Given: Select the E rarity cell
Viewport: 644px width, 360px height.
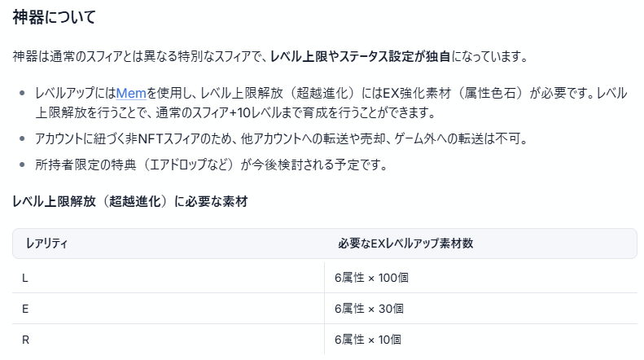Looking at the screenshot, I should click(169, 309).
